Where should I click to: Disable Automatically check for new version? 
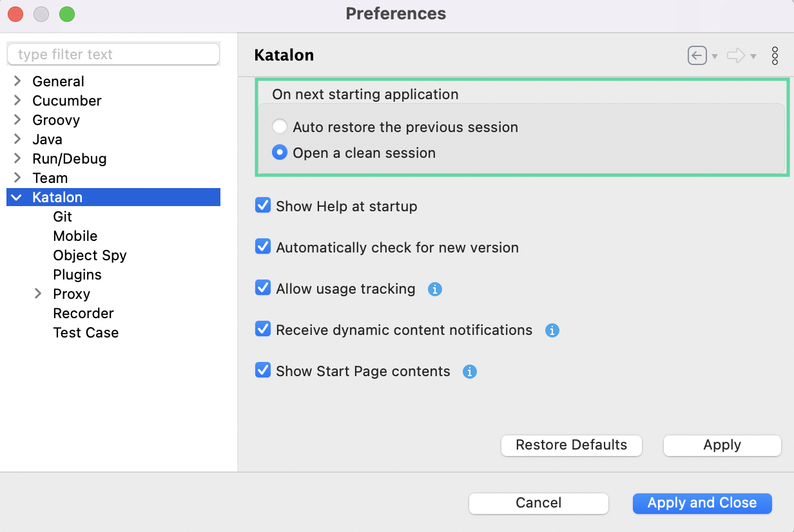click(263, 247)
